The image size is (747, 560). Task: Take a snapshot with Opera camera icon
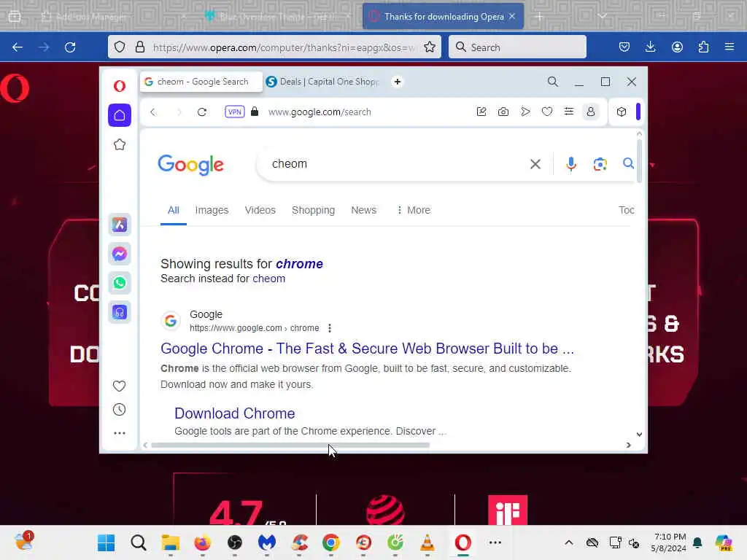pos(503,112)
